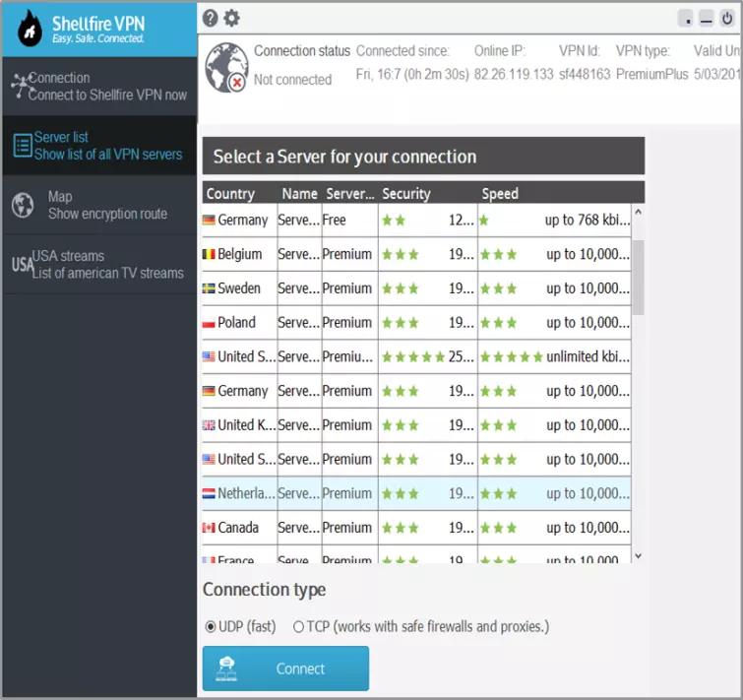This screenshot has width=743, height=700.
Task: Click the globe connection status icon
Action: pyautogui.click(x=224, y=66)
